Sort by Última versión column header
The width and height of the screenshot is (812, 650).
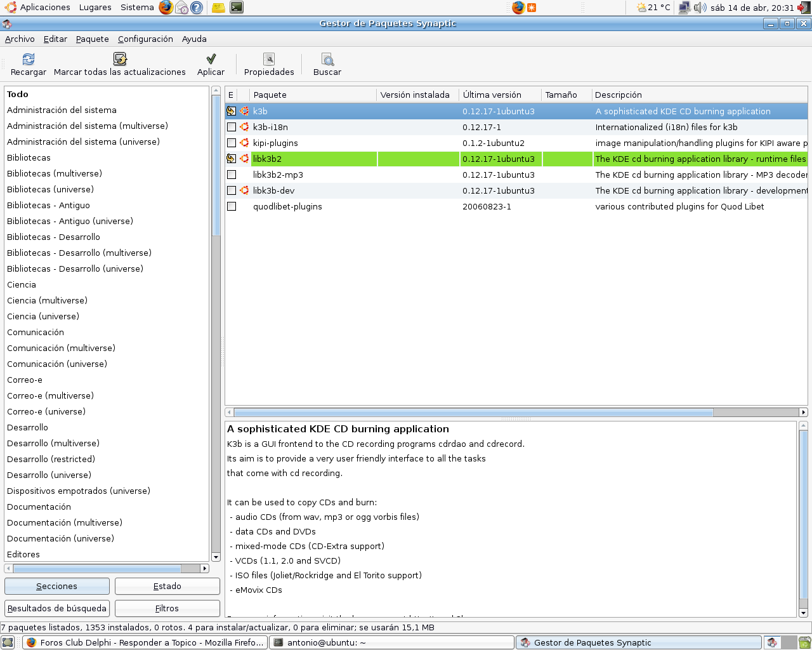point(501,95)
